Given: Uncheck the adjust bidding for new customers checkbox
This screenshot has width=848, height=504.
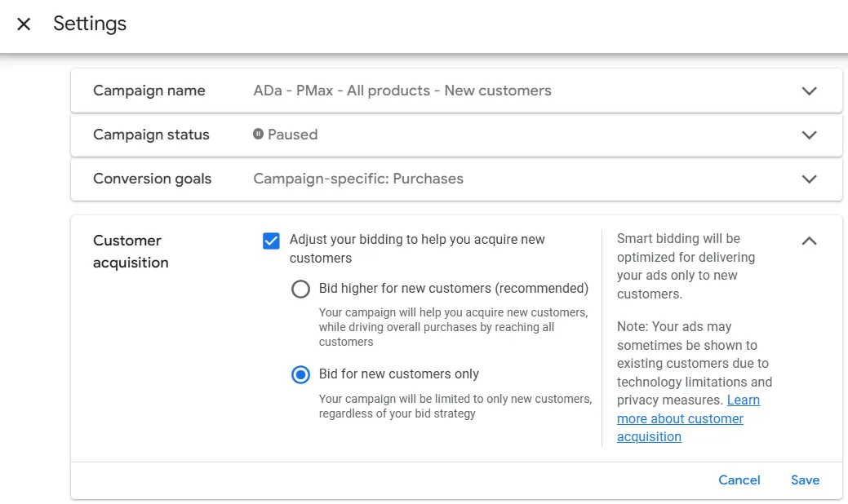Looking at the screenshot, I should [x=270, y=240].
